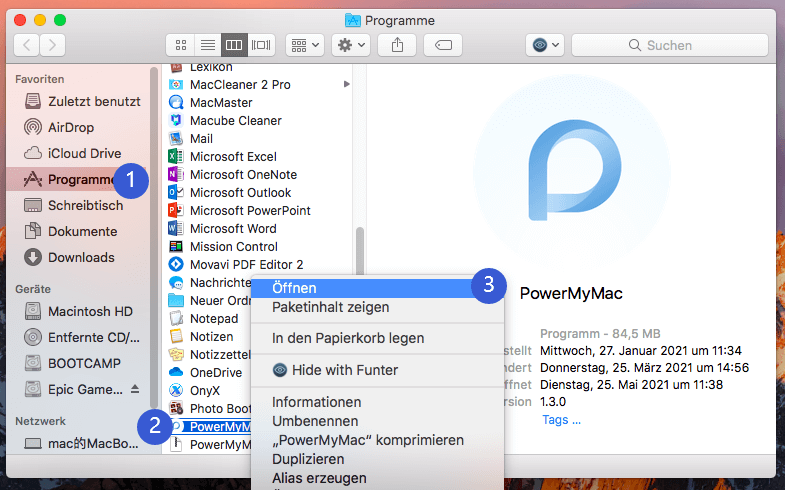
Task: Select OneDrive app icon
Action: 176,373
